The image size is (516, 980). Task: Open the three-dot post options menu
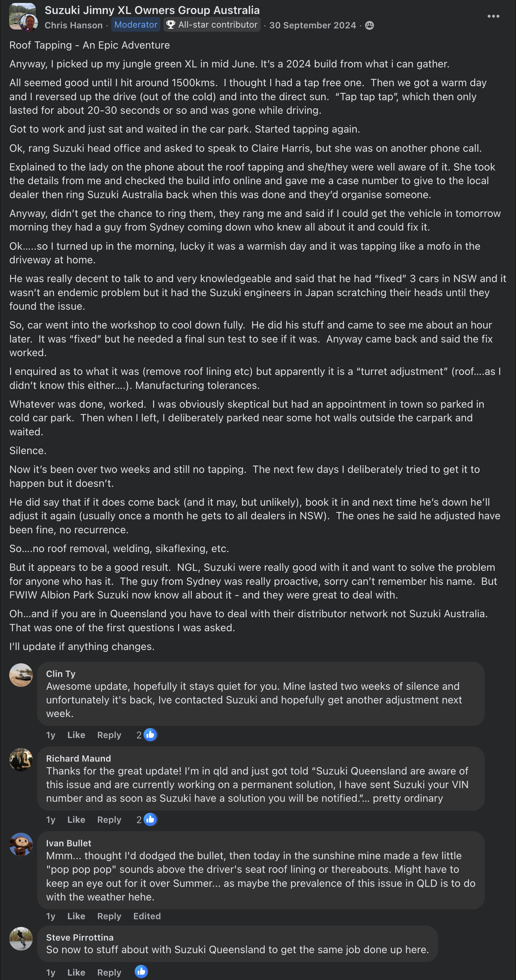click(493, 16)
